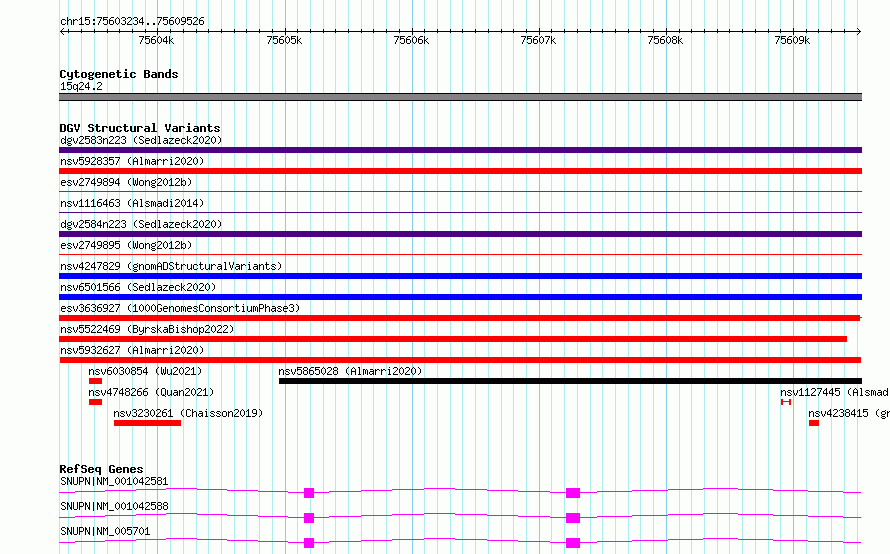Open the esv2749894 (Wong2012b) label
Viewport: 890px width, 554px height.
coord(126,182)
